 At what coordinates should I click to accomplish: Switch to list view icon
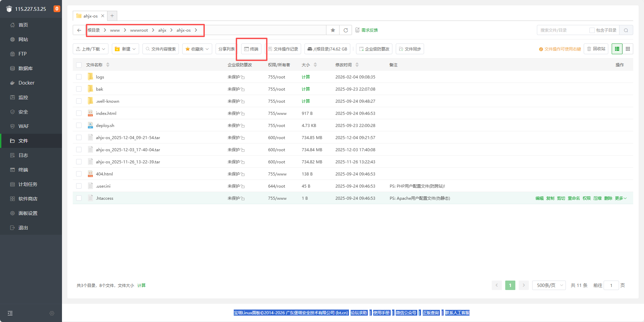617,49
